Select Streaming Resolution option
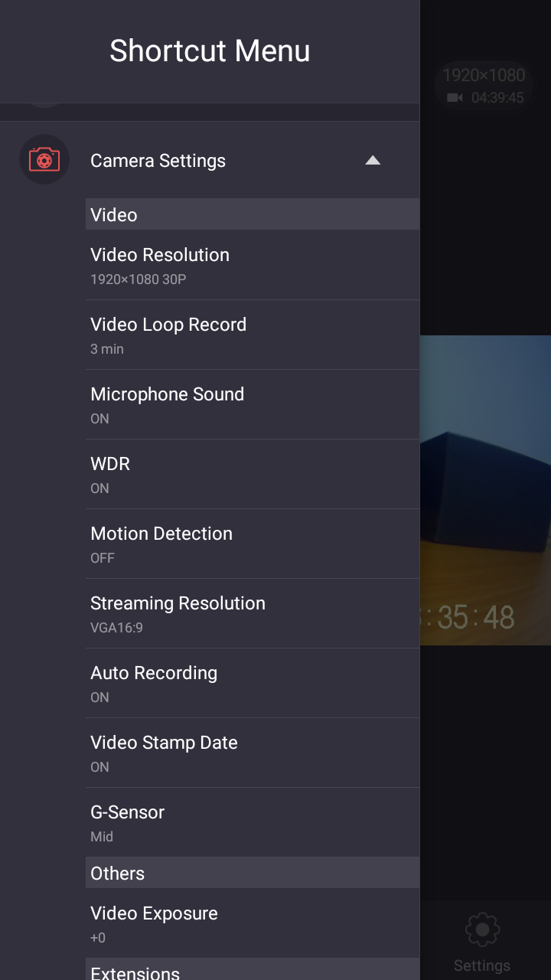Screen dimensions: 551x980 pyautogui.click(x=253, y=613)
